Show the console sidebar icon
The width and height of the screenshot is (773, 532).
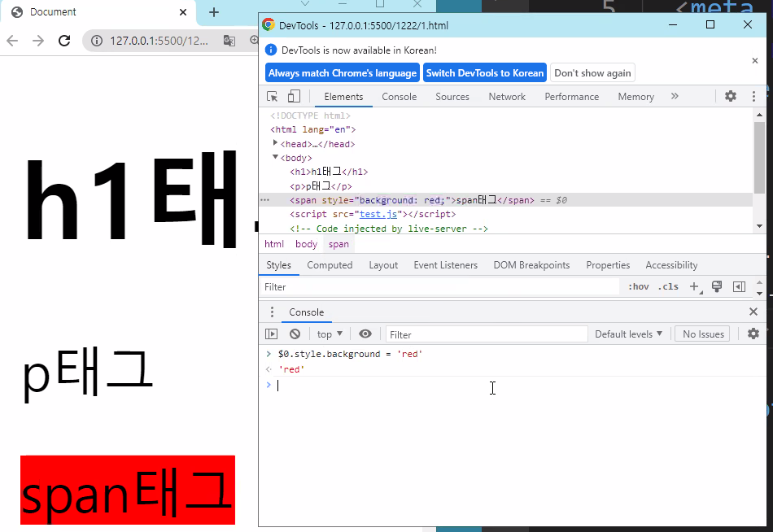tap(272, 334)
